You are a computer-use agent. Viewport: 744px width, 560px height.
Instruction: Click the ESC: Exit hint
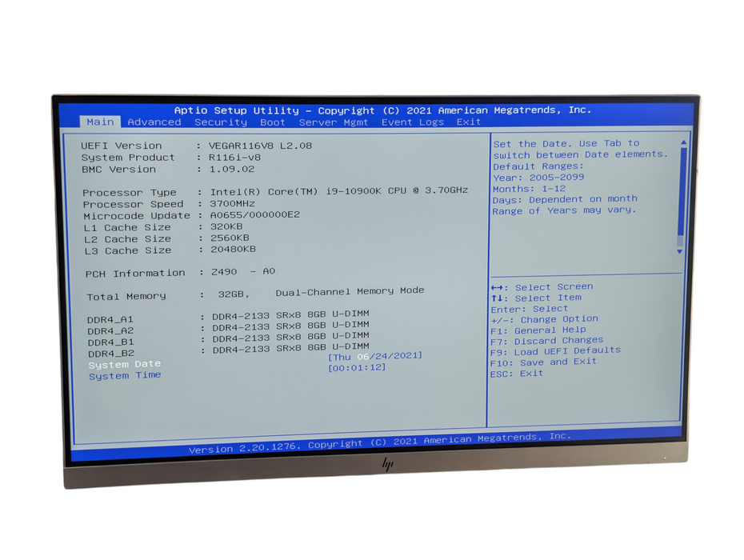click(516, 374)
